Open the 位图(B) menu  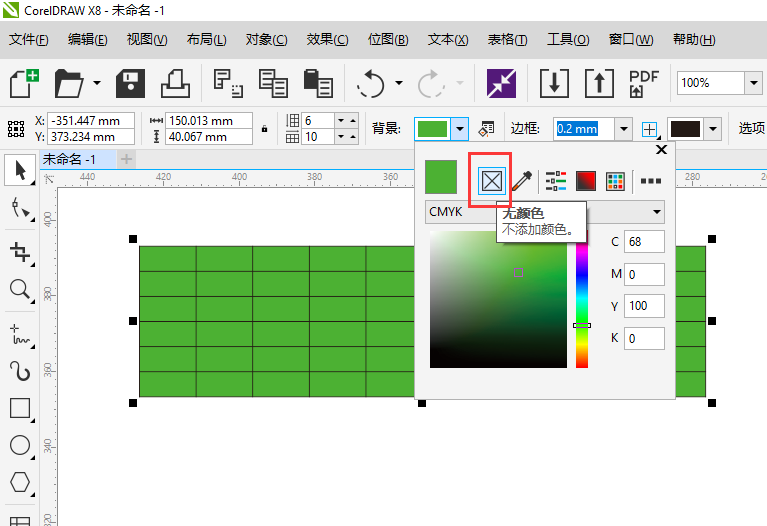388,39
